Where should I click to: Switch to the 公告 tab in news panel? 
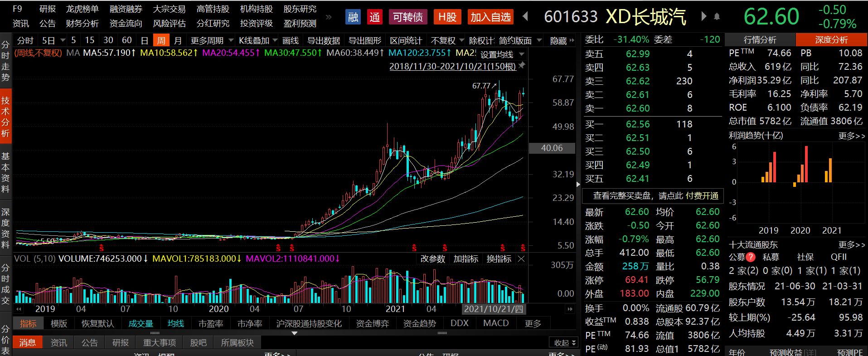tap(89, 343)
